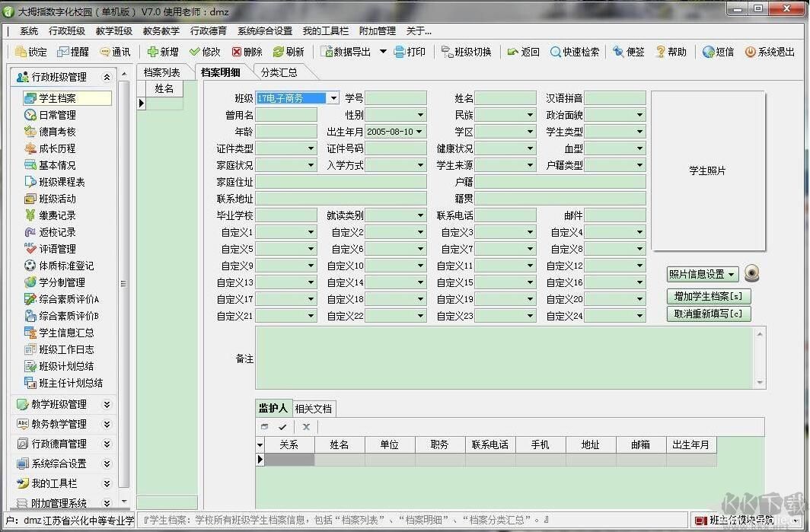Click the 新增 add record icon
This screenshot has width=810, height=532.
[x=152, y=52]
